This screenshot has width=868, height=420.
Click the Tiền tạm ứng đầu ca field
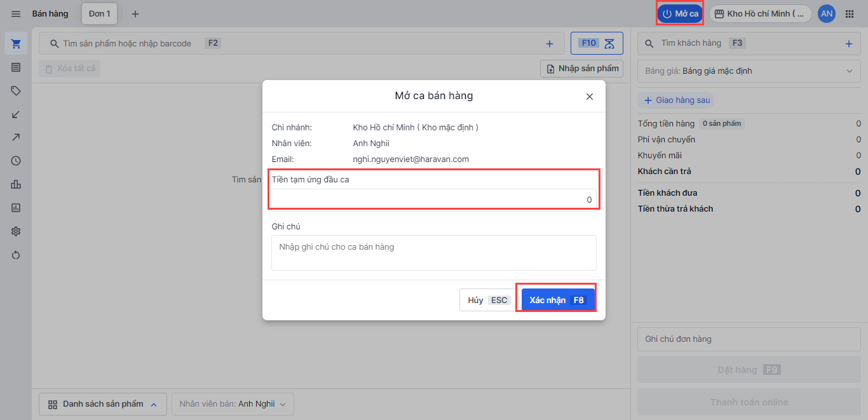[x=433, y=200]
